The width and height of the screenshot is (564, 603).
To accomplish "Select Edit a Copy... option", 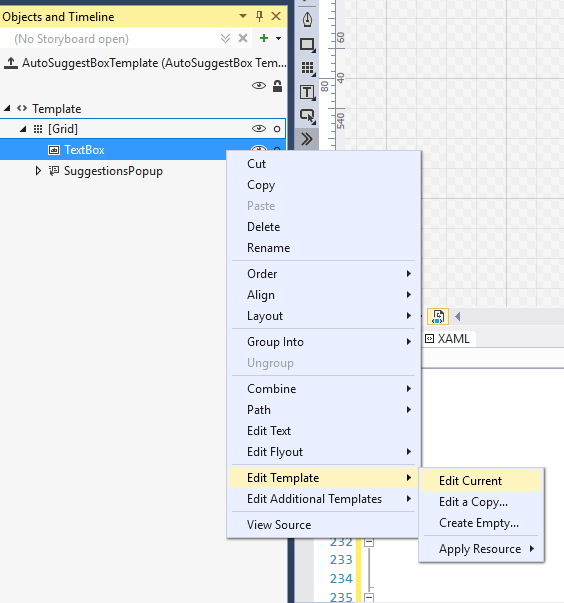I will [481, 502].
